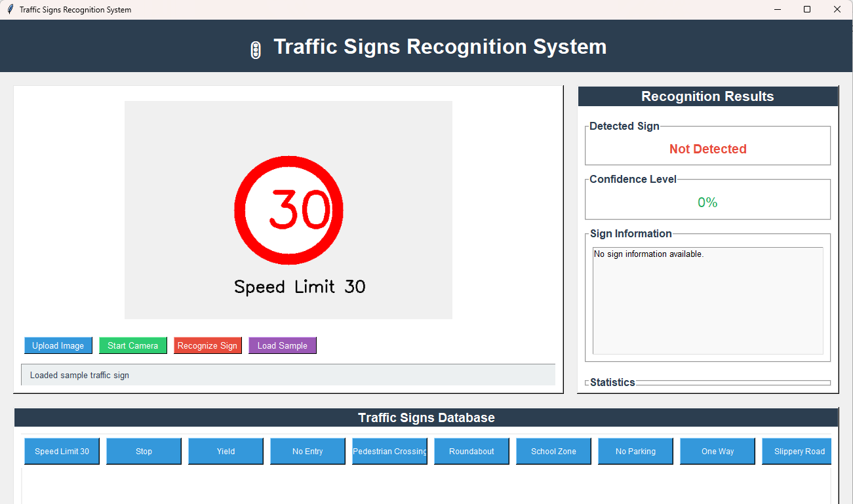853x504 pixels.
Task: Choose the Stop sign database entry
Action: [144, 451]
